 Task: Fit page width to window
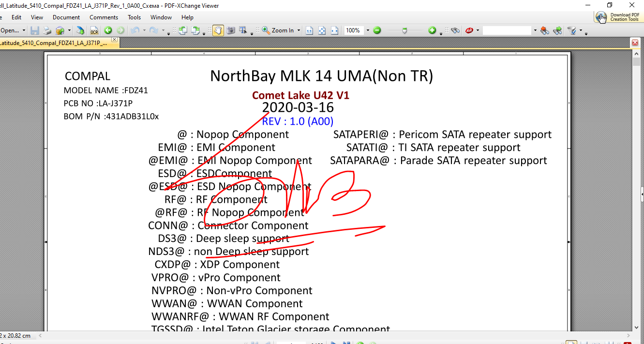[x=335, y=30]
